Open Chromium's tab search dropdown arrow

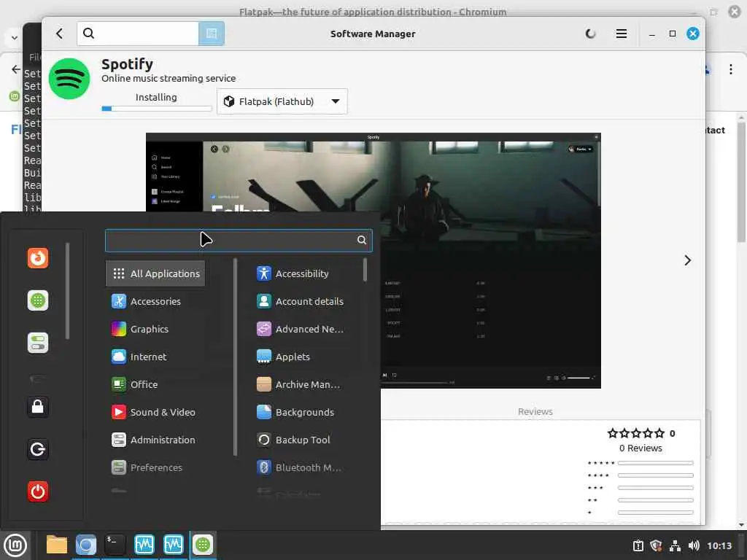click(x=15, y=38)
